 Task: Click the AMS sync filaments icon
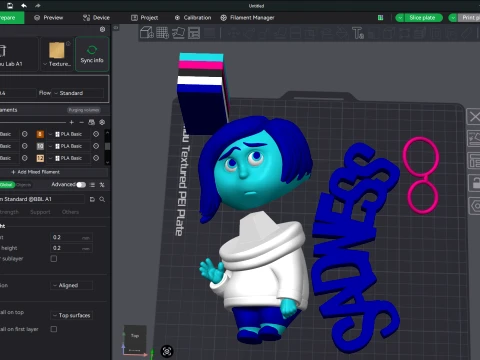91,122
